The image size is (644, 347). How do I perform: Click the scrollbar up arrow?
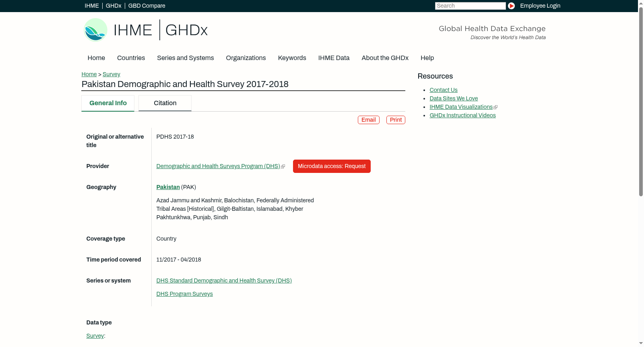(641, 3)
